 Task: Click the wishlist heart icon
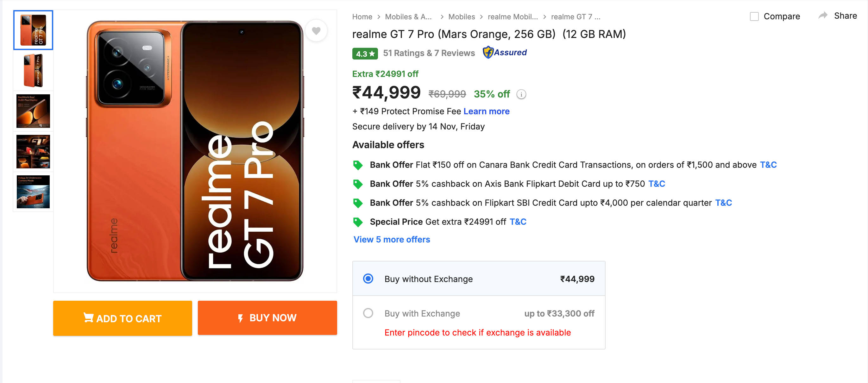tap(316, 31)
